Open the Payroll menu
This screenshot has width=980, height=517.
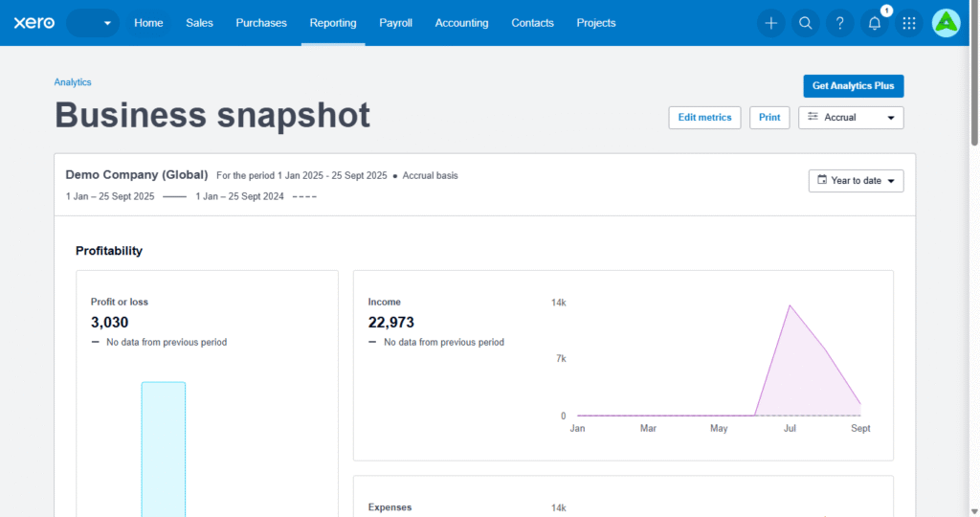pyautogui.click(x=395, y=23)
